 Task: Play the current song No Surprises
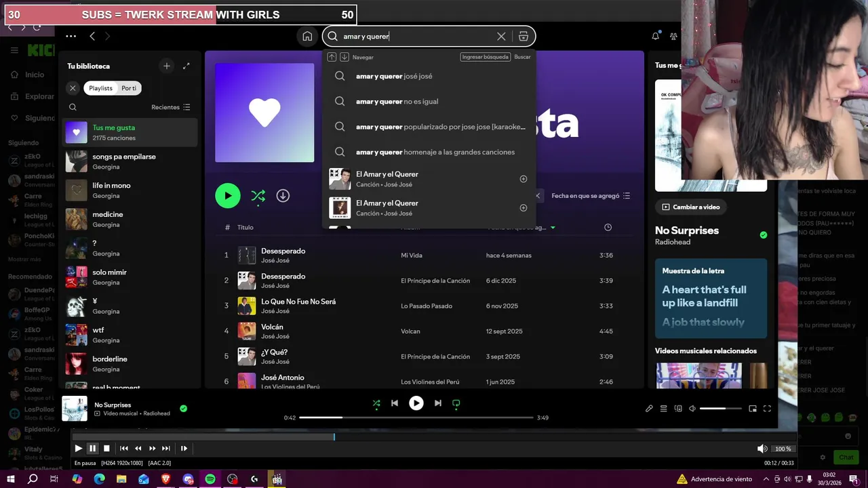pyautogui.click(x=416, y=403)
